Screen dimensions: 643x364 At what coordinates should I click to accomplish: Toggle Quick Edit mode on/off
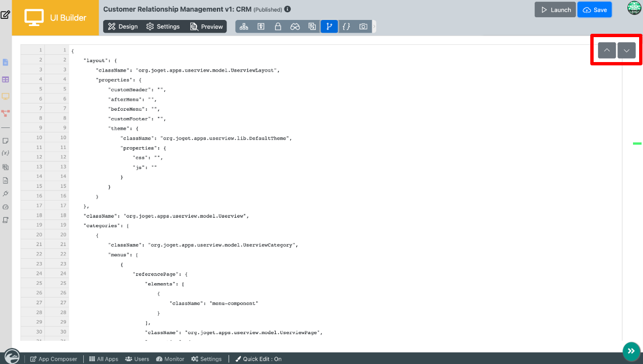coord(259,359)
